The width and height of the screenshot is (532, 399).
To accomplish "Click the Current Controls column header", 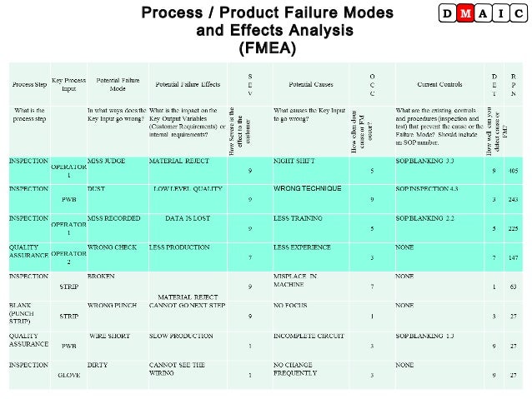I will click(439, 84).
